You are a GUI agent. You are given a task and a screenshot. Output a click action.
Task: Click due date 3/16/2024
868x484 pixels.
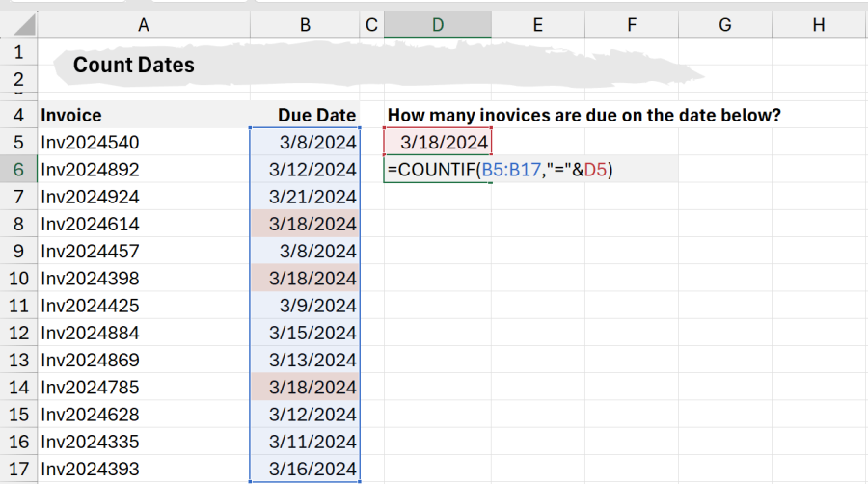(x=305, y=470)
